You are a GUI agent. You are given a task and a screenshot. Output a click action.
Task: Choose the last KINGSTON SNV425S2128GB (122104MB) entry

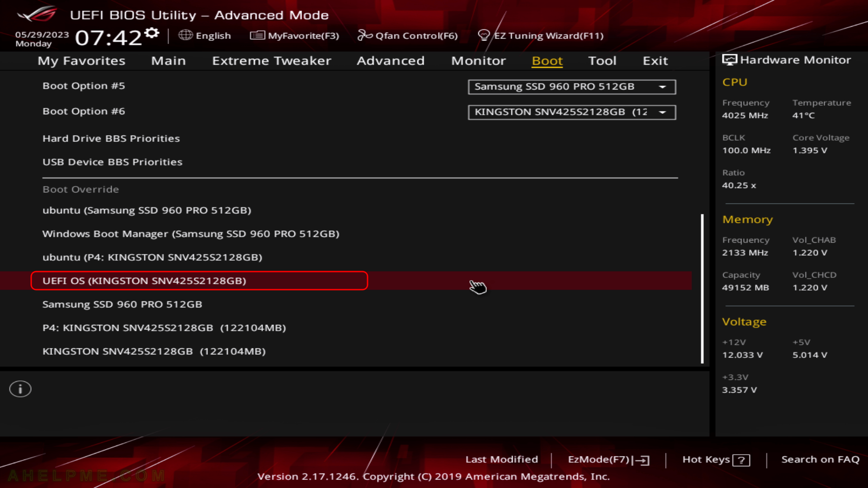point(154,351)
